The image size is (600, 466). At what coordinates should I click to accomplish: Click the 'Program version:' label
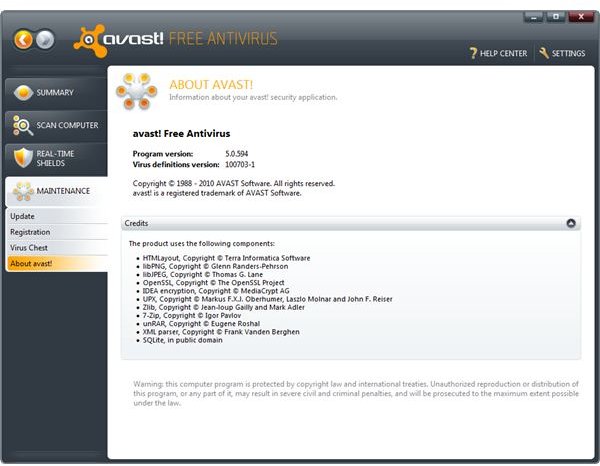pyautogui.click(x=163, y=154)
